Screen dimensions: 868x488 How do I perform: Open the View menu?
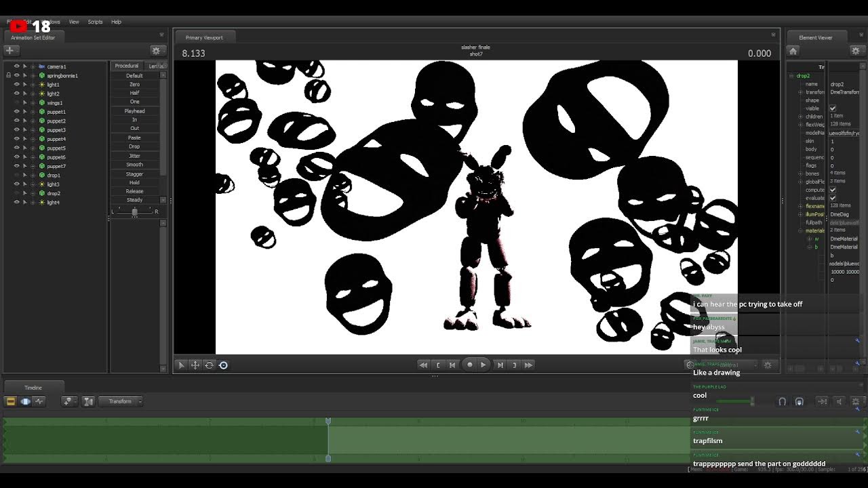tap(74, 22)
